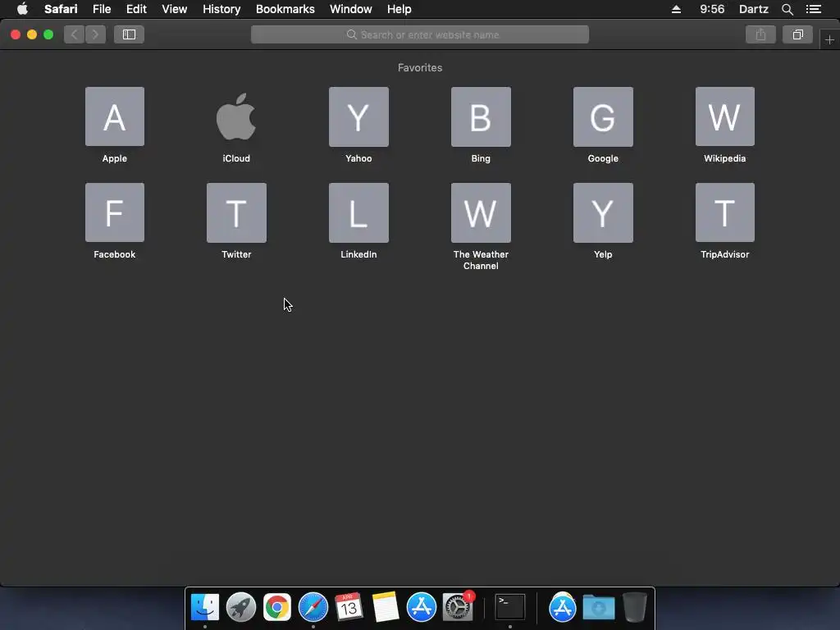The width and height of the screenshot is (840, 630).
Task: Open the LinkedIn favorite tile
Action: (x=358, y=212)
